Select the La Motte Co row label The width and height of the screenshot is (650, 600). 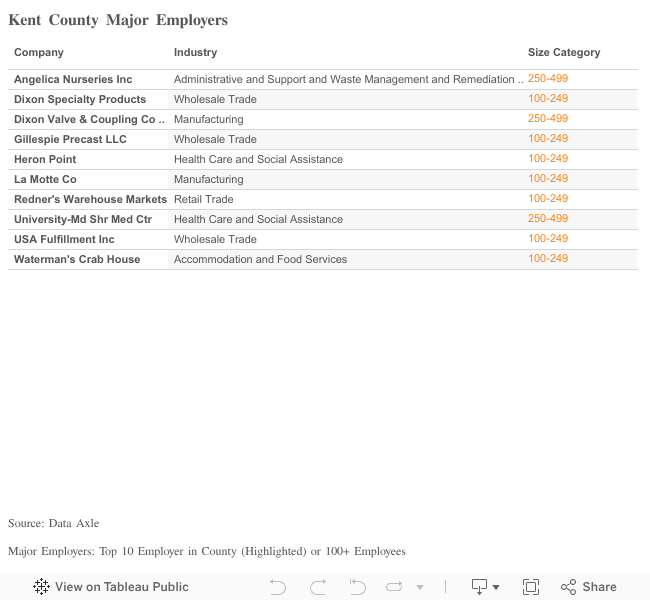click(45, 179)
